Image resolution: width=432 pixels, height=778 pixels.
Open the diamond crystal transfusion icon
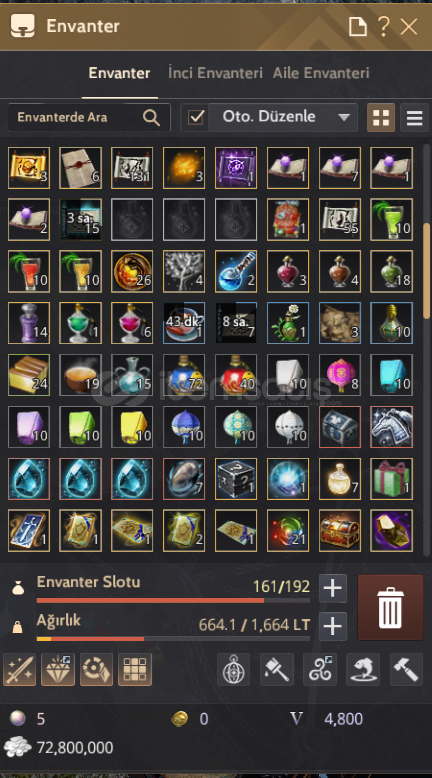click(x=58, y=669)
